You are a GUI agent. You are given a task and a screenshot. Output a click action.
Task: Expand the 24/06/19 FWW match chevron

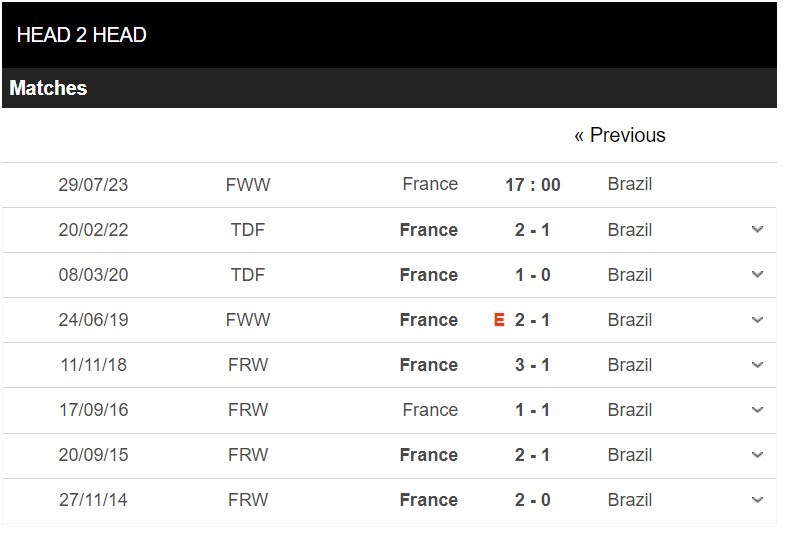coord(757,319)
